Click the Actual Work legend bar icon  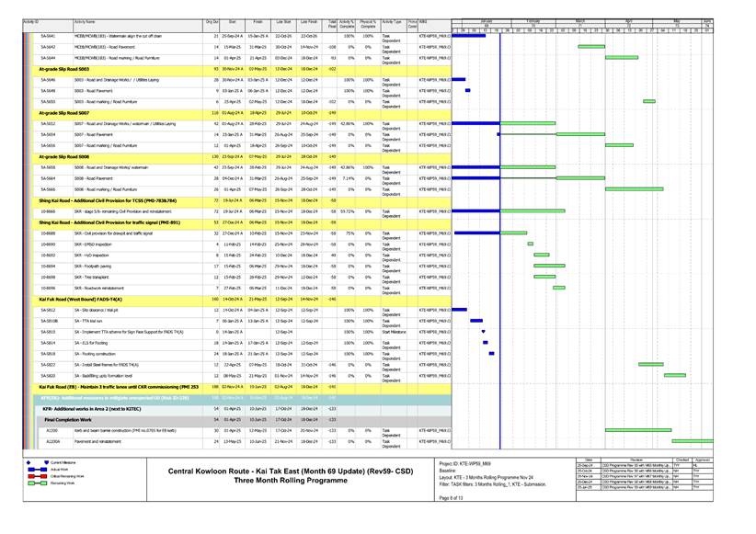click(x=39, y=468)
